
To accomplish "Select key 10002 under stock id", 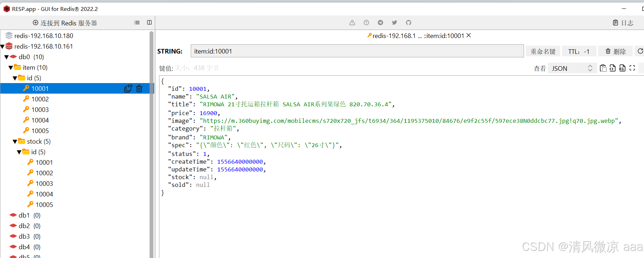I will (x=44, y=173).
